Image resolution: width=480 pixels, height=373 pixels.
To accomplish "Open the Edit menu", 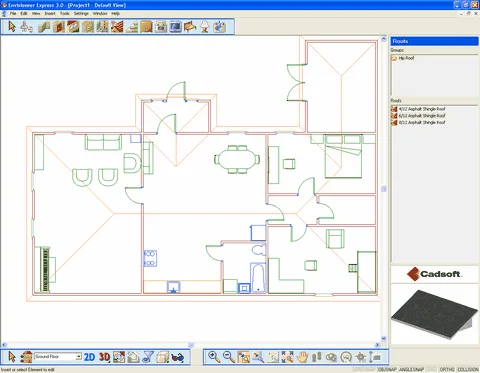I will (24, 13).
